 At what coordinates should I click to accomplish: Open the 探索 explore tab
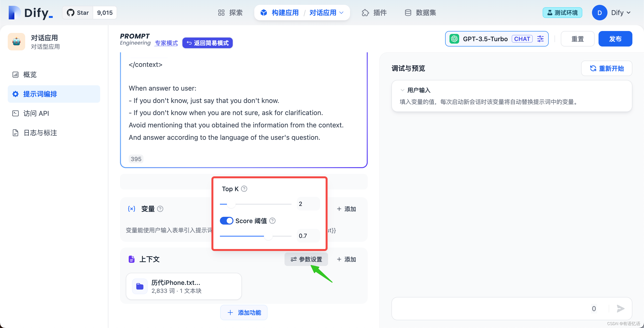[230, 13]
